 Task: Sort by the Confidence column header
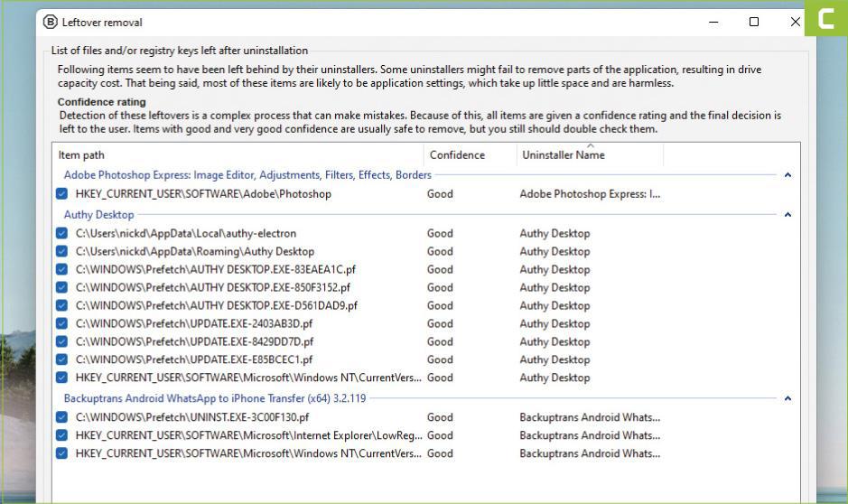tap(470, 154)
